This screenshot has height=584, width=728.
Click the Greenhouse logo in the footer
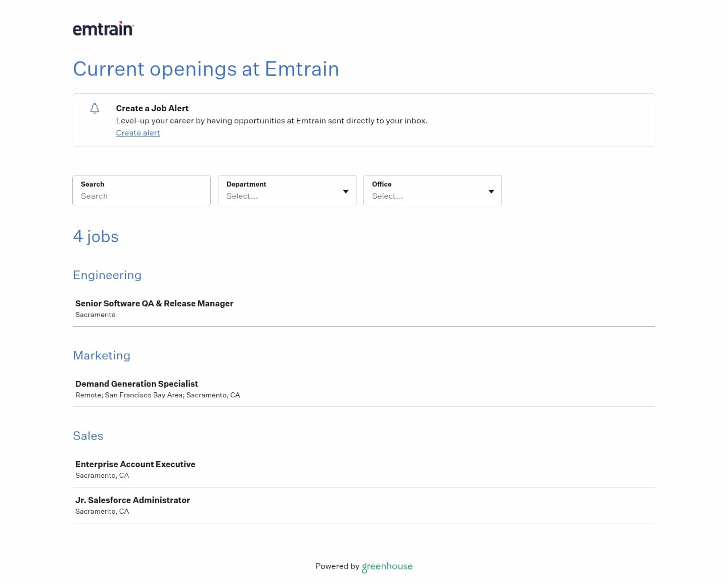tap(387, 566)
